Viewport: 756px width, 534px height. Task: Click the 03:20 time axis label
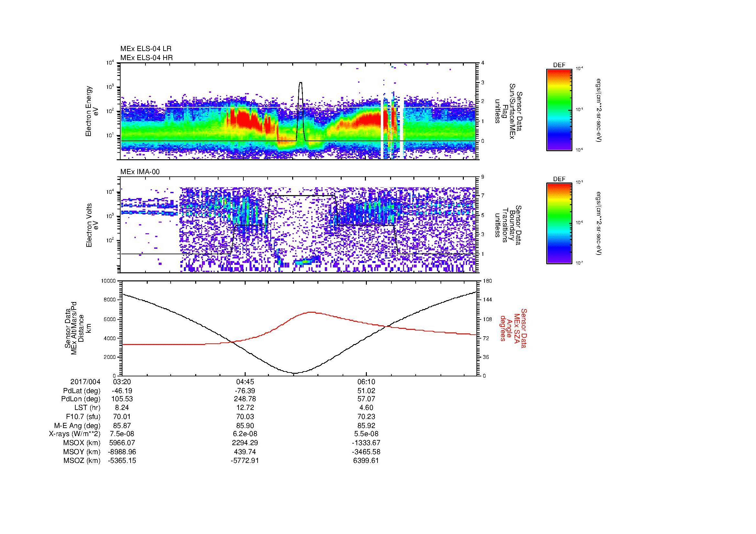pos(122,382)
